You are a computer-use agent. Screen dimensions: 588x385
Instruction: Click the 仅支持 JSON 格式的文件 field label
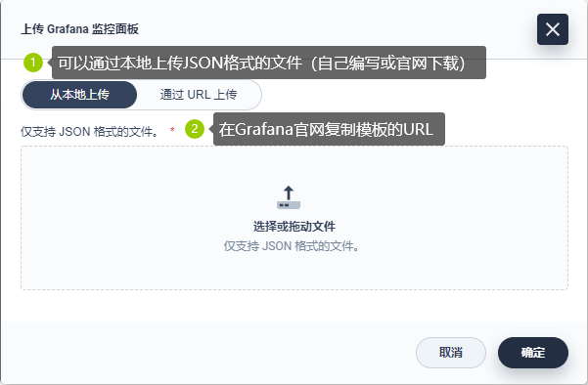(x=90, y=132)
